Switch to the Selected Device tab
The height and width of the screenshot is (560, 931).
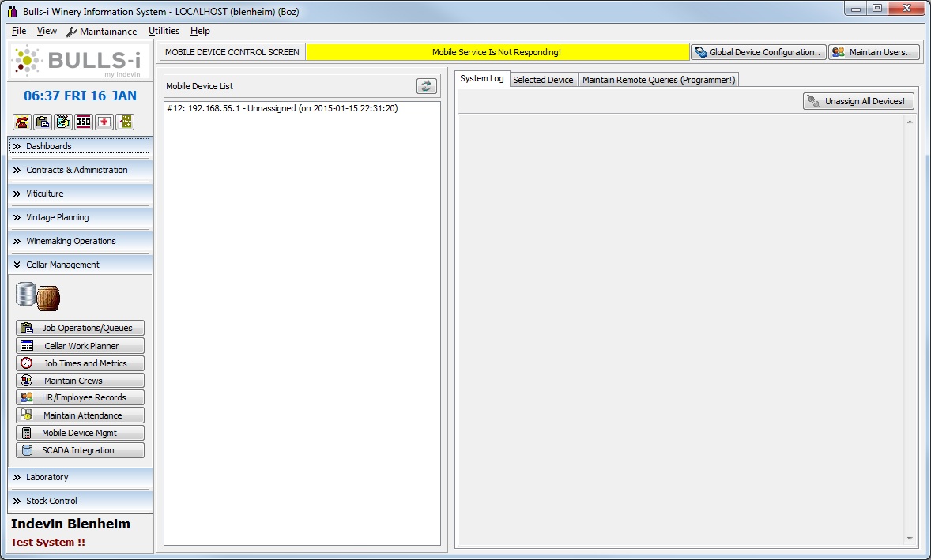pos(543,80)
